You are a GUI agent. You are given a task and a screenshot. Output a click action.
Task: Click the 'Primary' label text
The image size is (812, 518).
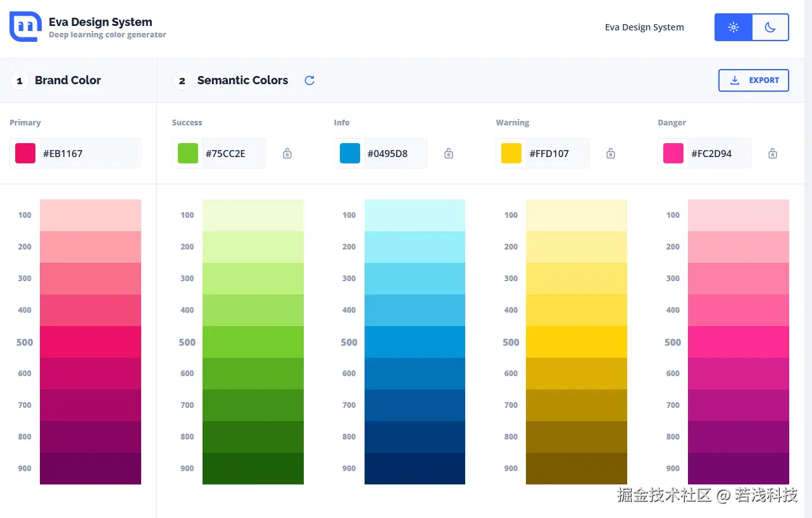(x=25, y=123)
